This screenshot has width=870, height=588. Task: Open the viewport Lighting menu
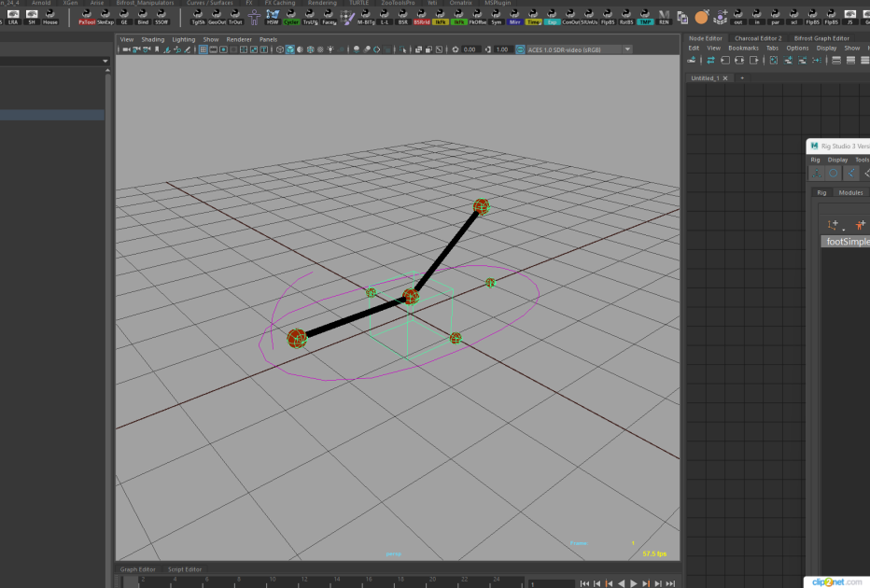184,39
